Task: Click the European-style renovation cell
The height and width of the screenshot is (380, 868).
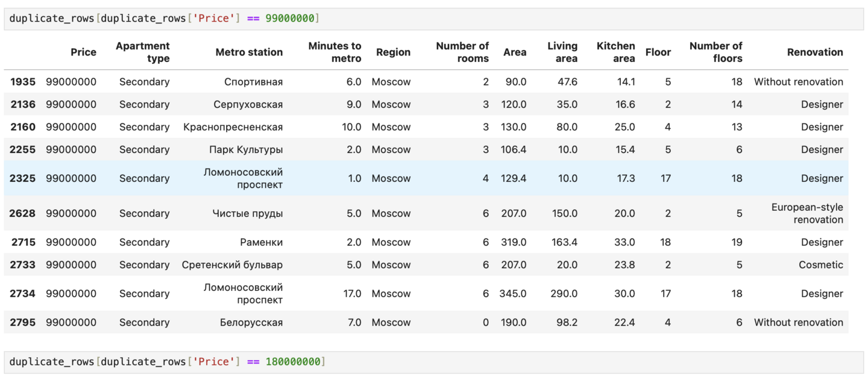Action: [807, 214]
